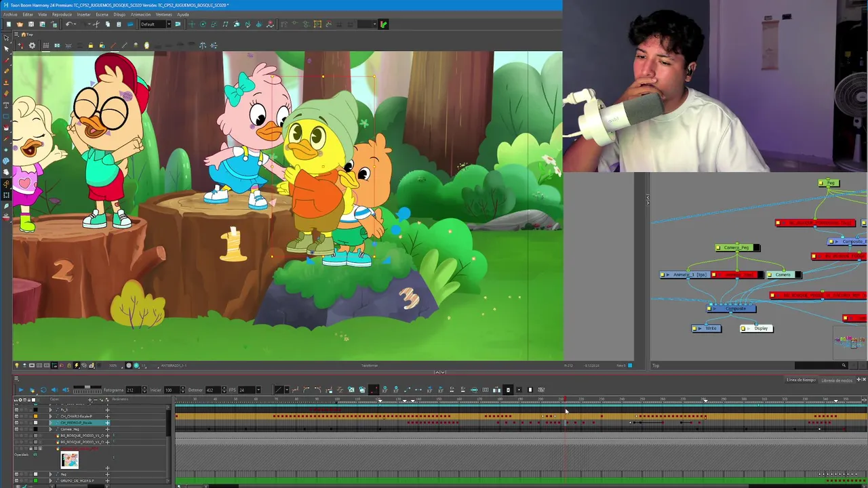Select the Composite node in node view
The width and height of the screenshot is (868, 488).
pyautogui.click(x=732, y=309)
